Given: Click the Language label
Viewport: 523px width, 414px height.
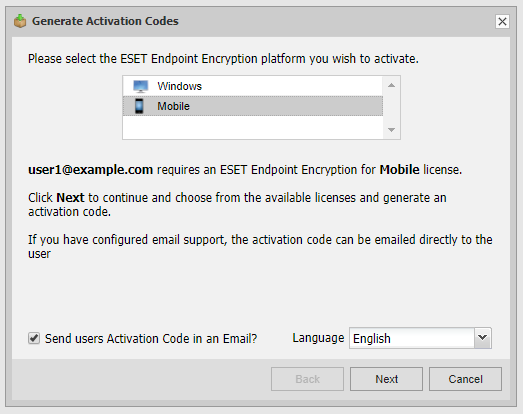Looking at the screenshot, I should pyautogui.click(x=318, y=338).
